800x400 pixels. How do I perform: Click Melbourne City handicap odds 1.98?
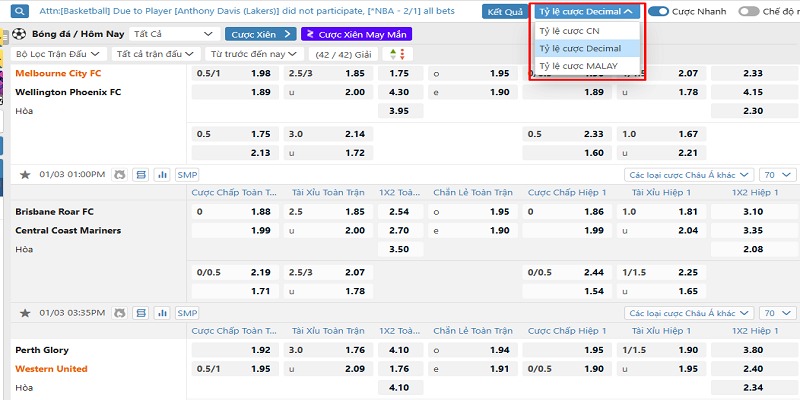coord(235,73)
